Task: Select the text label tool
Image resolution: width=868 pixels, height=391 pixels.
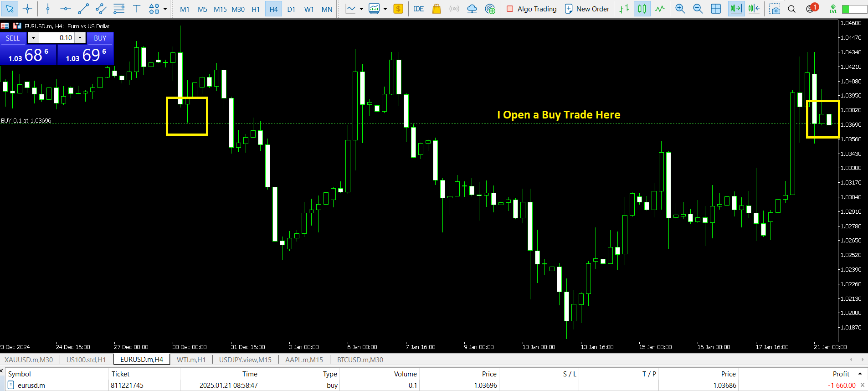Action: point(136,9)
